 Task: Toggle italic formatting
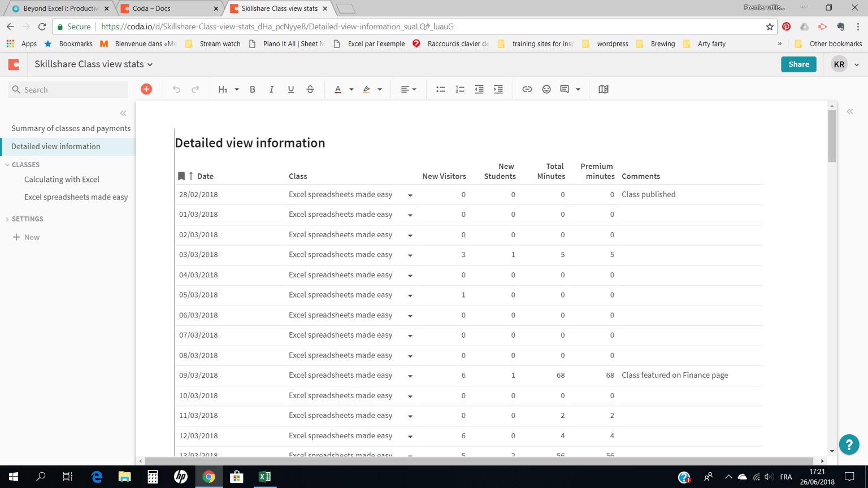tap(272, 89)
